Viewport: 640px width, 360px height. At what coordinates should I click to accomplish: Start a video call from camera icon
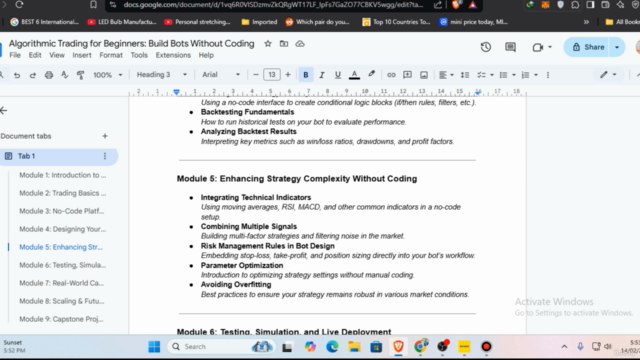pos(538,47)
